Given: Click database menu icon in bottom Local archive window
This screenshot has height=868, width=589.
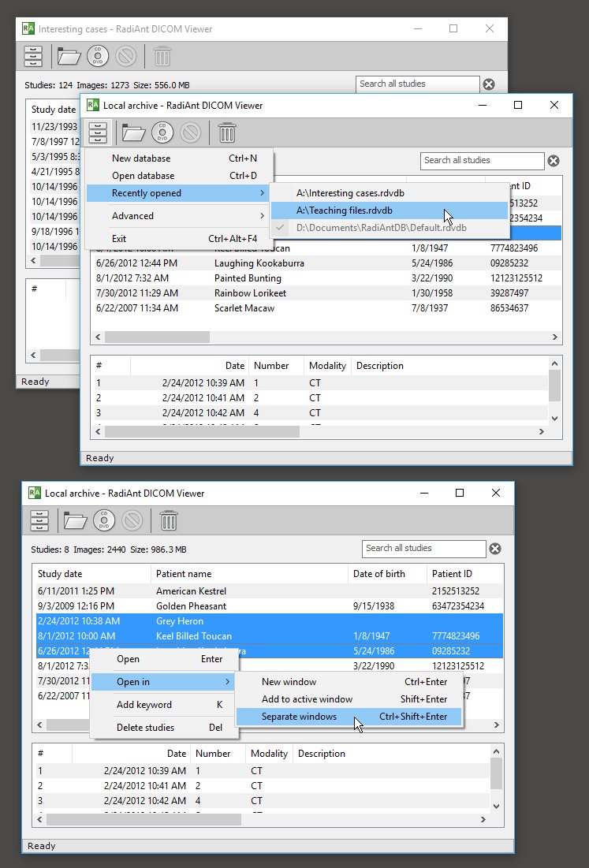Looking at the screenshot, I should [39, 520].
